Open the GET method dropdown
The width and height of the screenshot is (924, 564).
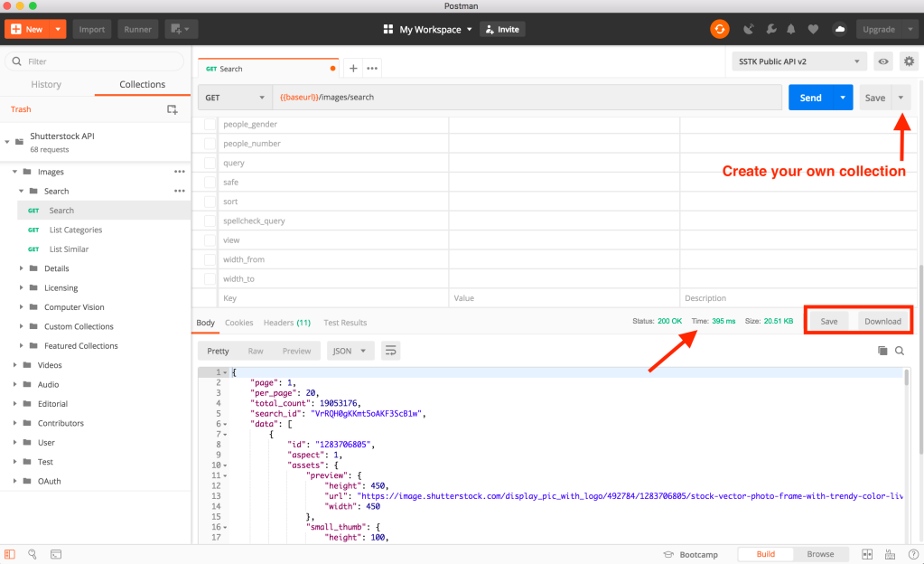[235, 98]
